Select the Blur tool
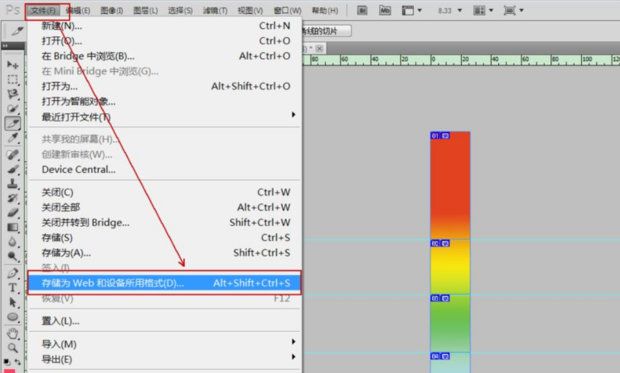Screen dimensions: 620x373 tap(13, 242)
